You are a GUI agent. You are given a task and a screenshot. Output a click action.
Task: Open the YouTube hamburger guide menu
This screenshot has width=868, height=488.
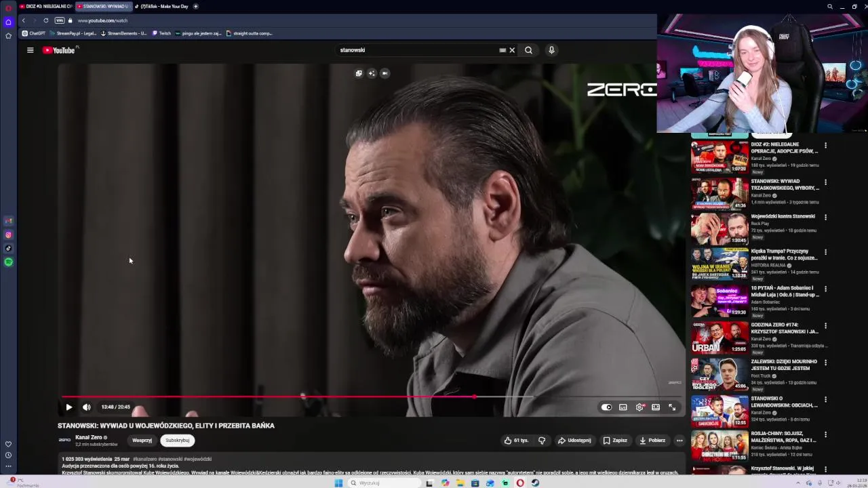tap(30, 50)
